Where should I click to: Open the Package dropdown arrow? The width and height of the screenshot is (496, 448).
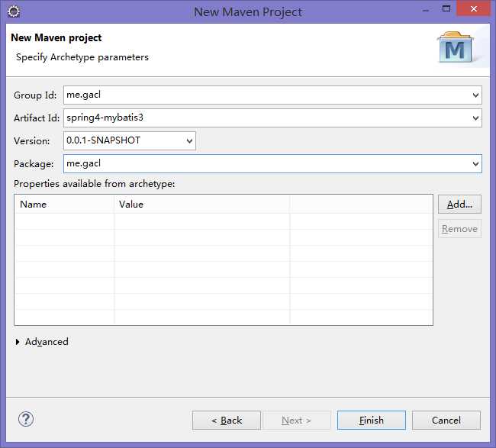pos(475,164)
